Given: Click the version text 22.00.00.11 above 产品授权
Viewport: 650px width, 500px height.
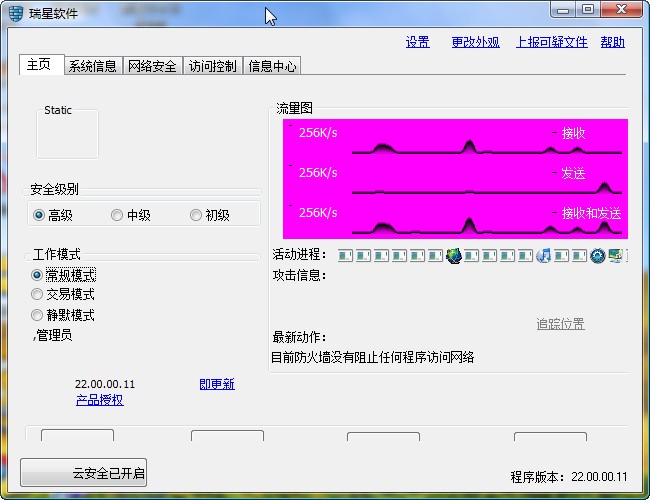Looking at the screenshot, I should click(x=105, y=384).
